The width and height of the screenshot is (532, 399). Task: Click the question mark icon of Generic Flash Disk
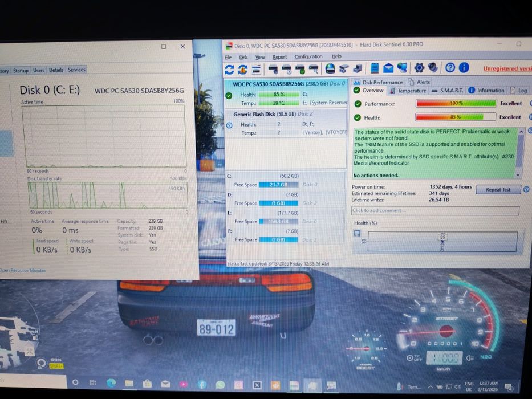tap(229, 125)
